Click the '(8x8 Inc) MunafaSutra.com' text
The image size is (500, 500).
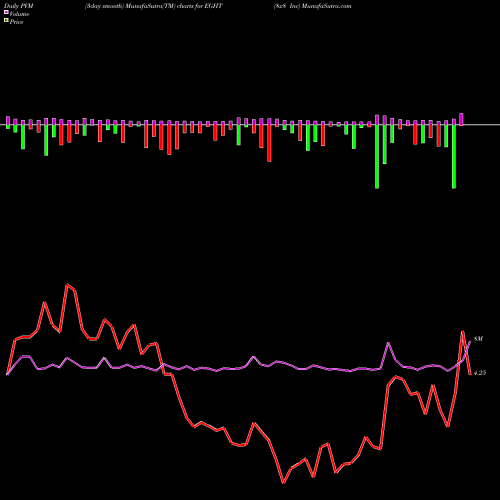click(312, 6)
